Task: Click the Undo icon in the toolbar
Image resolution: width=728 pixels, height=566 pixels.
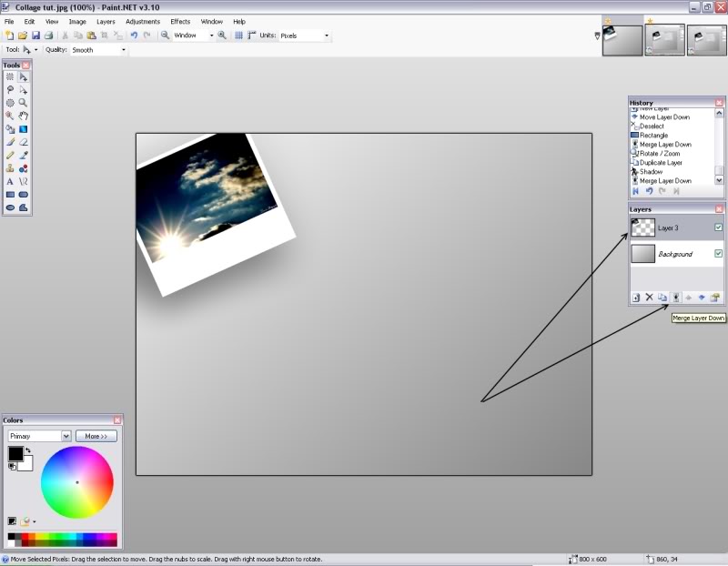Action: [134, 35]
